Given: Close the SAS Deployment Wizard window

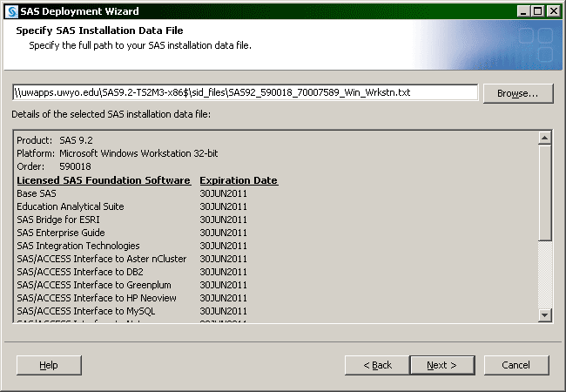Looking at the screenshot, I should [x=553, y=11].
